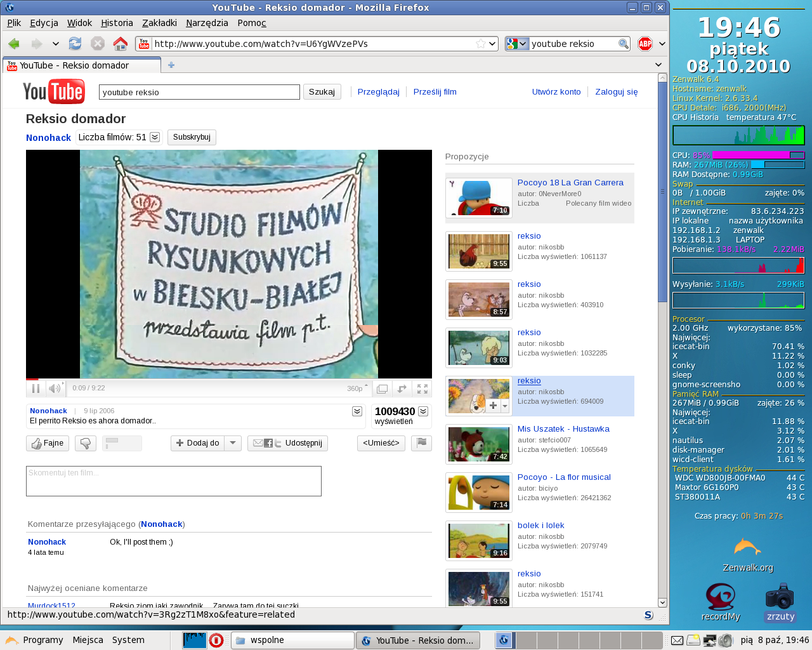
Task: Open the Widok menu
Action: click(79, 23)
